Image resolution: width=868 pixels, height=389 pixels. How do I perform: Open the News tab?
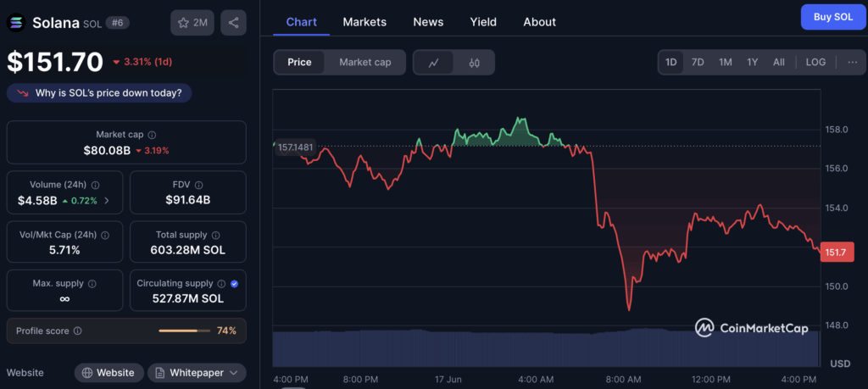click(x=428, y=22)
